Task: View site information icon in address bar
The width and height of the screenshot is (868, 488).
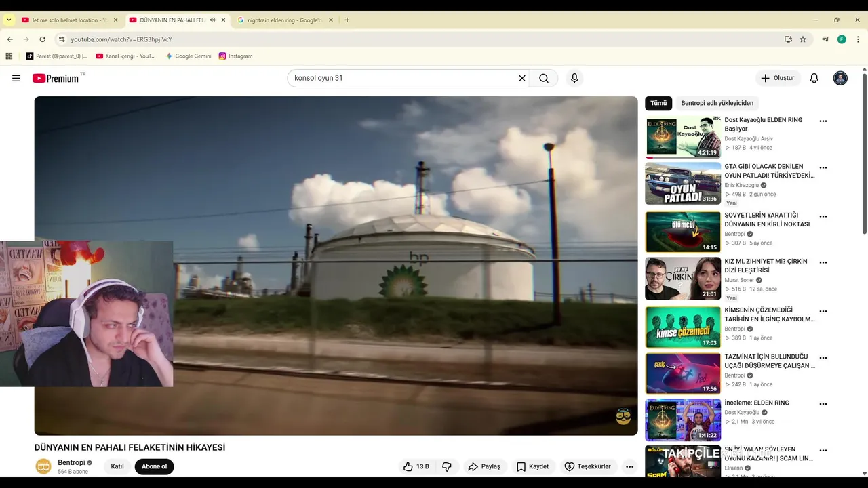Action: pyautogui.click(x=62, y=39)
